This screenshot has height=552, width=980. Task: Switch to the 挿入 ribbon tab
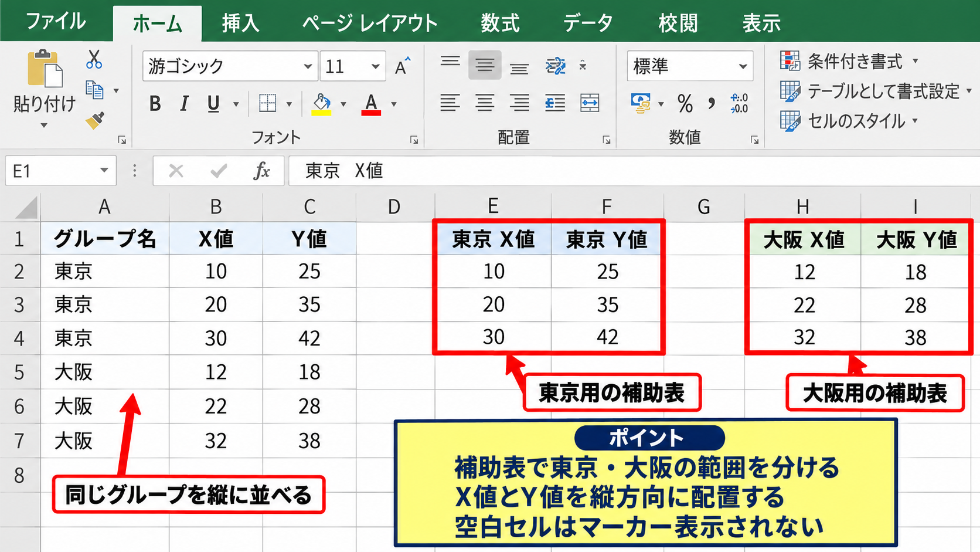(x=240, y=23)
